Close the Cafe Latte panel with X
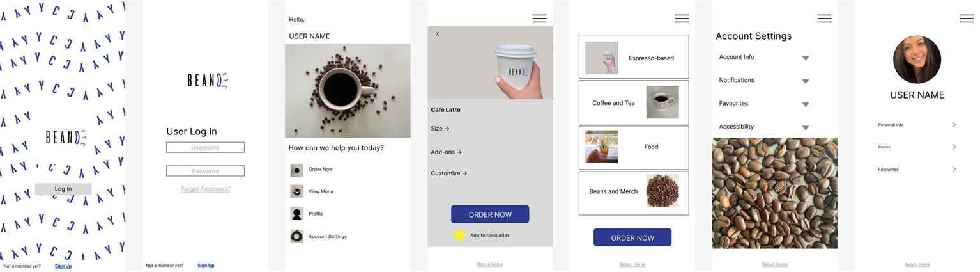 point(437,34)
